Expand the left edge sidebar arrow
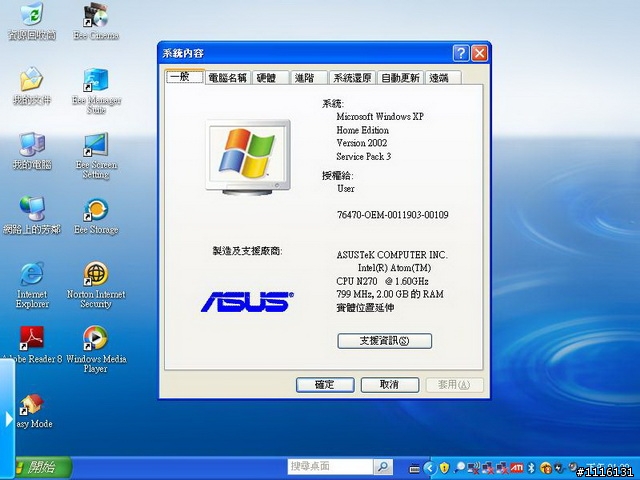Screen dimensions: 640x480 click(x=8, y=419)
